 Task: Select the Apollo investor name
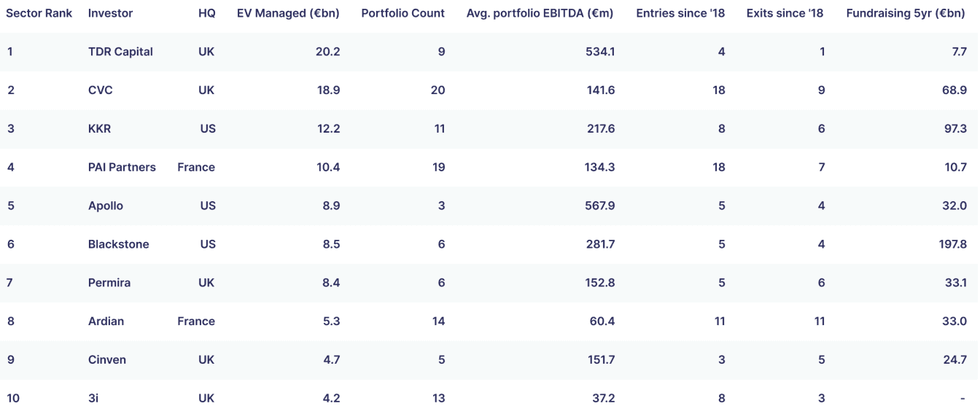106,206
